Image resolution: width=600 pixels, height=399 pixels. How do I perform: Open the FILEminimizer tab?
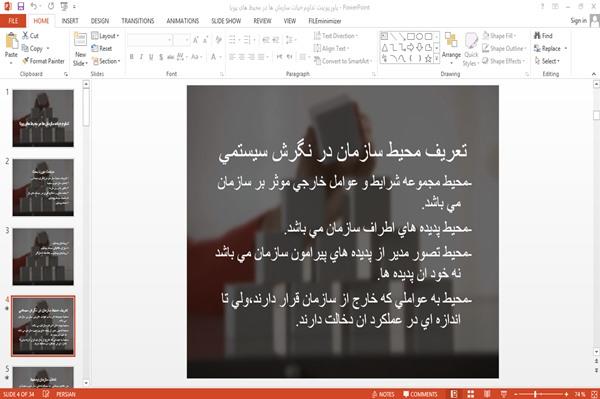tap(325, 21)
